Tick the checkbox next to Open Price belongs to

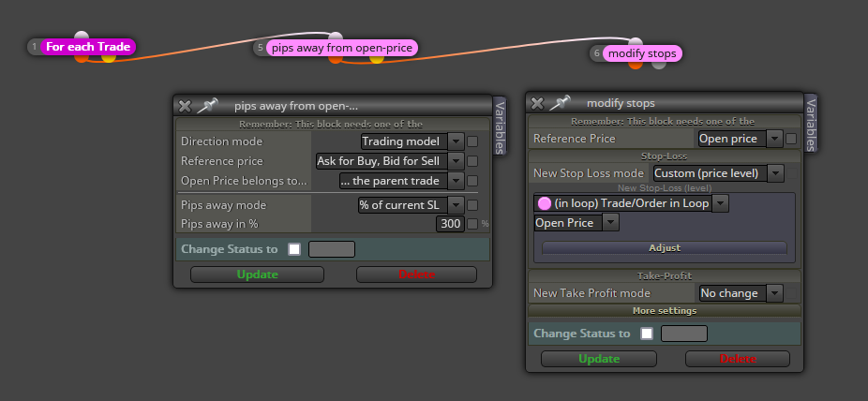pyautogui.click(x=472, y=181)
